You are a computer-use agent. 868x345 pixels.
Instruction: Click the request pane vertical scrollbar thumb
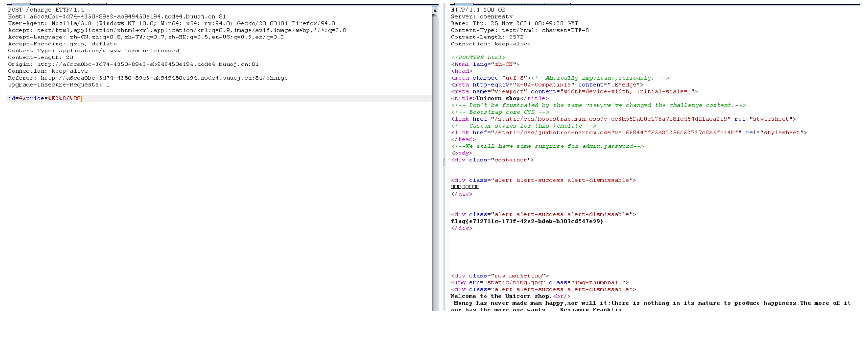pyautogui.click(x=435, y=162)
